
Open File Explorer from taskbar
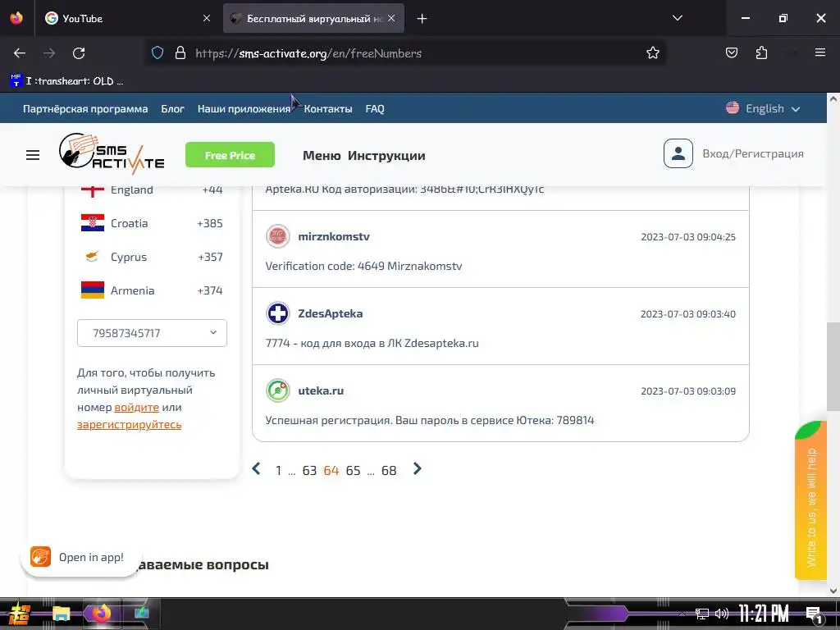(x=61, y=614)
